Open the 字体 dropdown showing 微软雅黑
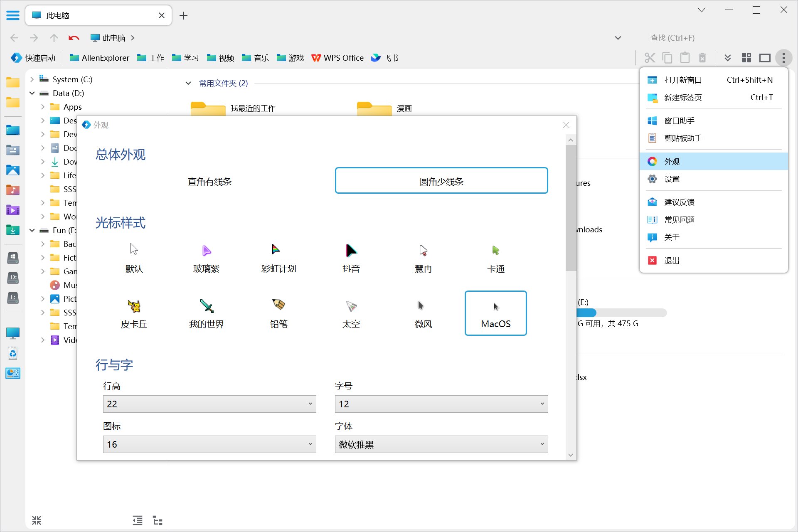 (x=441, y=444)
